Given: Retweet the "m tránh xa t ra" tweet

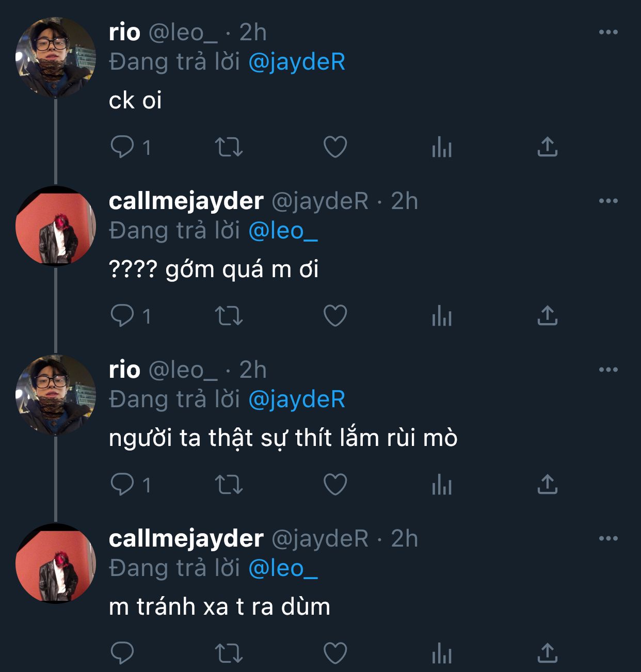Looking at the screenshot, I should [x=229, y=653].
